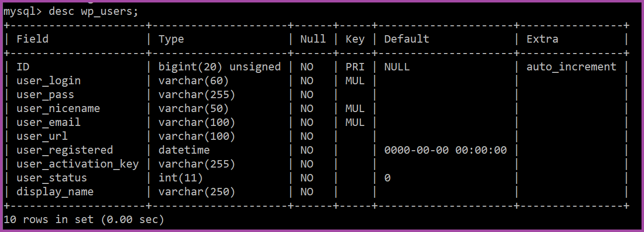Select the user_nicename field text
Image resolution: width=644 pixels, height=232 pixels.
(x=58, y=109)
